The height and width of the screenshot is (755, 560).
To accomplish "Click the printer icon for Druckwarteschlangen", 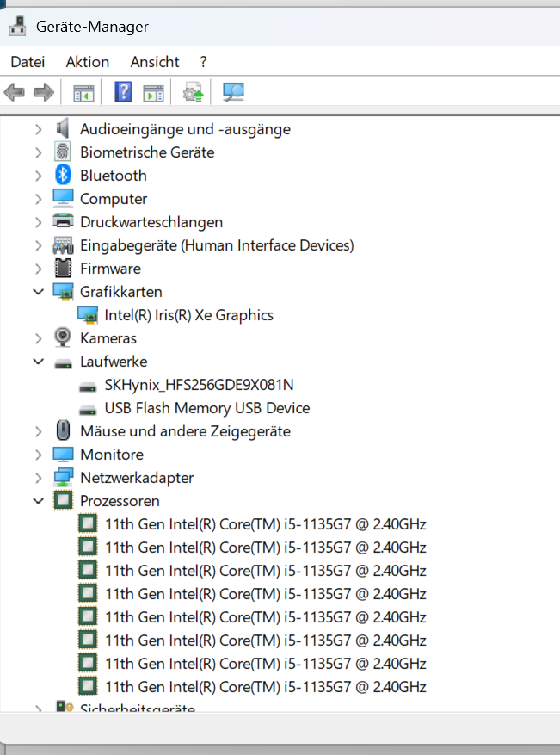I will pyautogui.click(x=63, y=221).
